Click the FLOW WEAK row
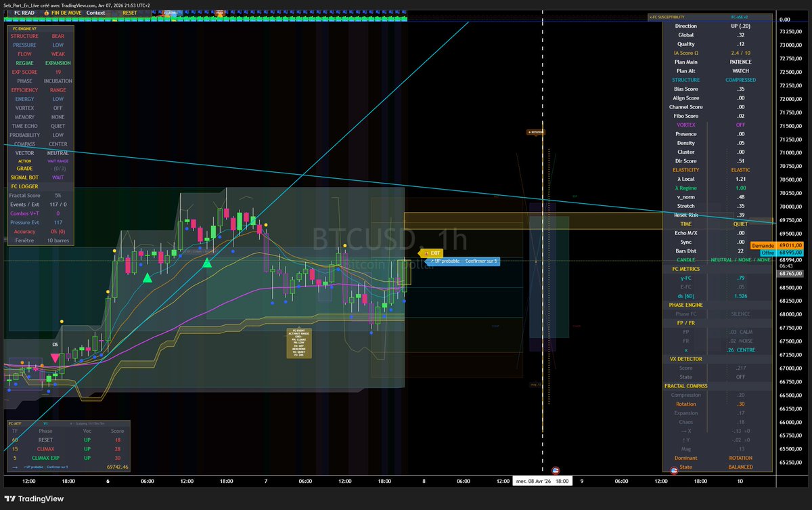Image resolution: width=812 pixels, height=510 pixels. pos(40,54)
